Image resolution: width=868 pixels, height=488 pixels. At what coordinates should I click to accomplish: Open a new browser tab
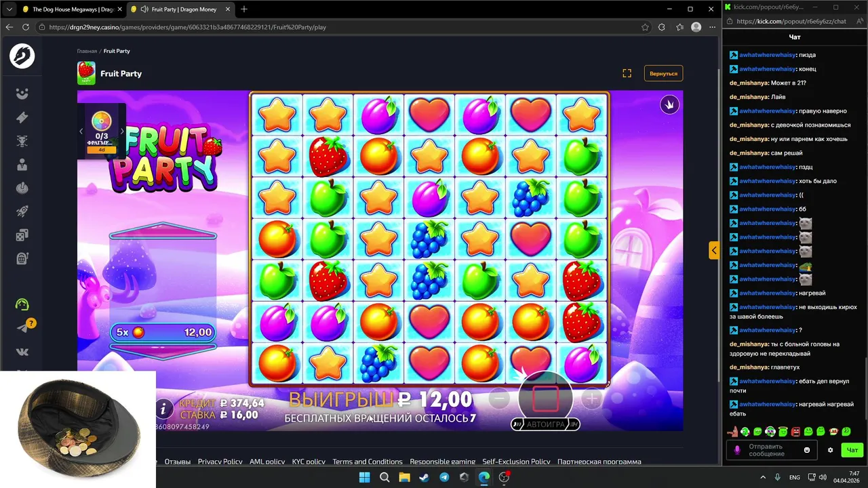coord(244,9)
